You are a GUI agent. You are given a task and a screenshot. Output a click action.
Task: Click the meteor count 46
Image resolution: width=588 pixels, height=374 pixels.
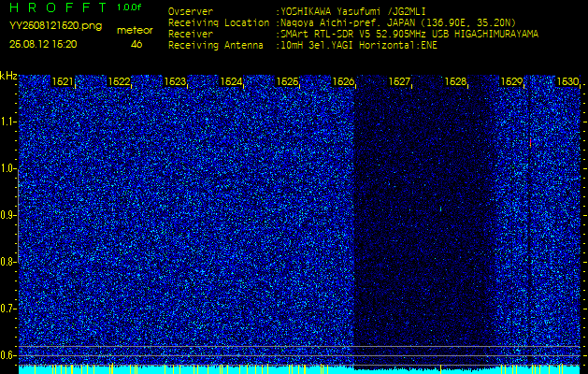(x=136, y=44)
